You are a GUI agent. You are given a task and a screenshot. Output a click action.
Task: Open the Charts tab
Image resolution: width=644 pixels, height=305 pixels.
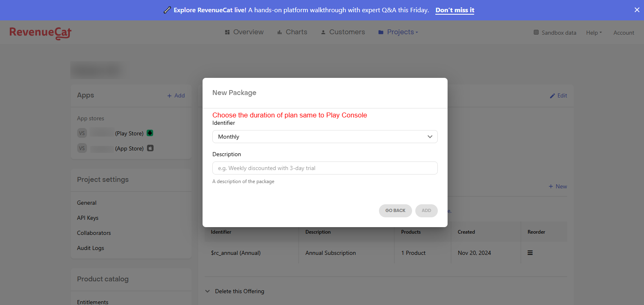292,32
